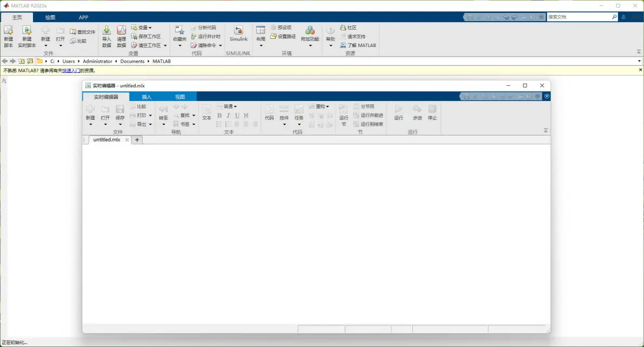Click the up-one-folder icon
The height and width of the screenshot is (347, 644).
[x=22, y=61]
